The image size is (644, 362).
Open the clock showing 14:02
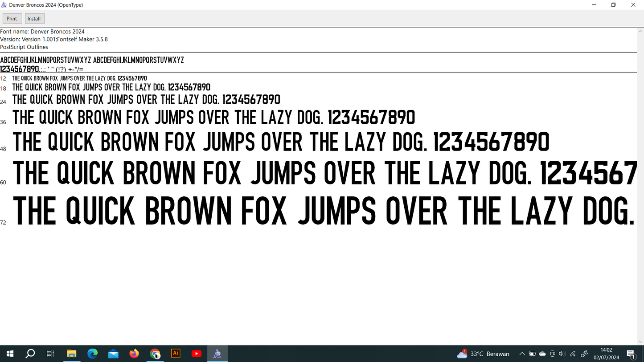tap(606, 354)
